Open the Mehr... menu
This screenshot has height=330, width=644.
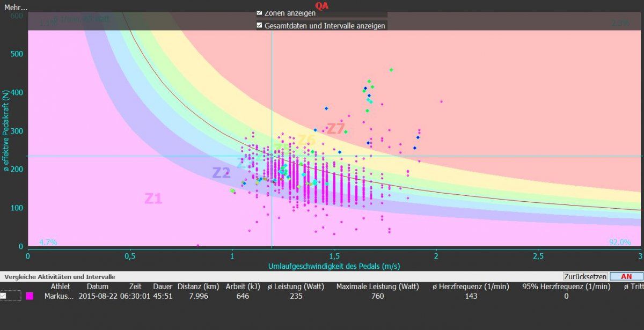16,8
